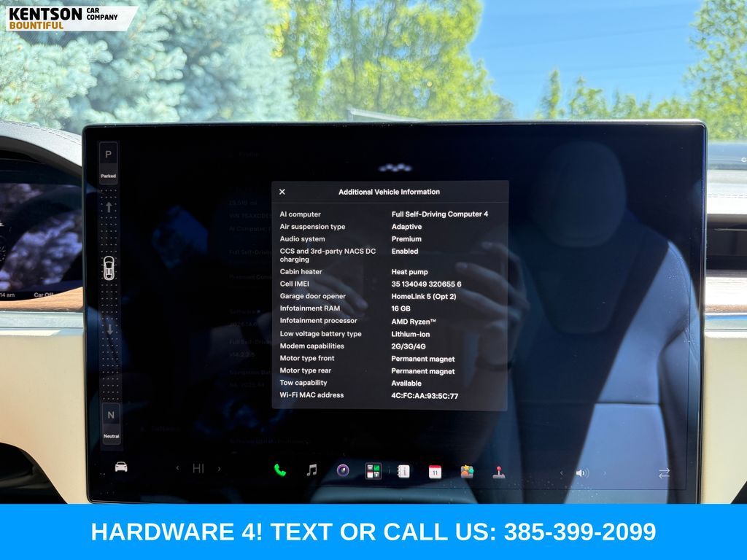Tap the swap arrows icon
Viewport: 747px width, 560px height.
pos(664,473)
